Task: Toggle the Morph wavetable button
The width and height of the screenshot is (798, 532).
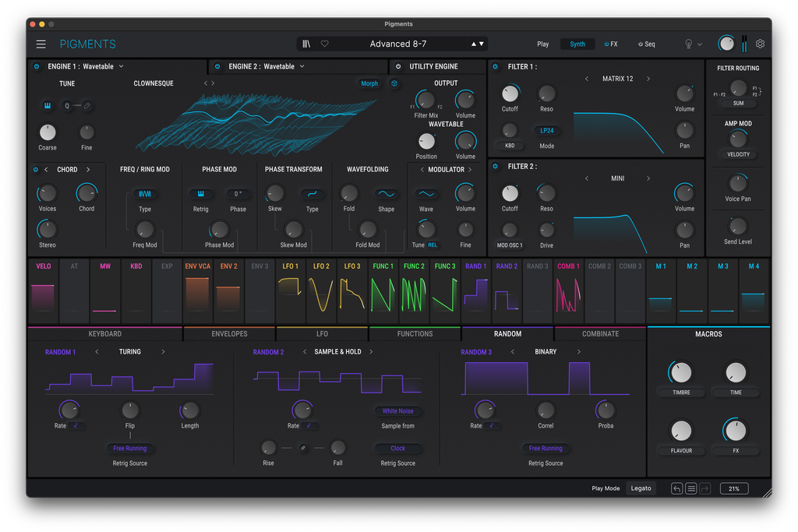Action: click(369, 83)
